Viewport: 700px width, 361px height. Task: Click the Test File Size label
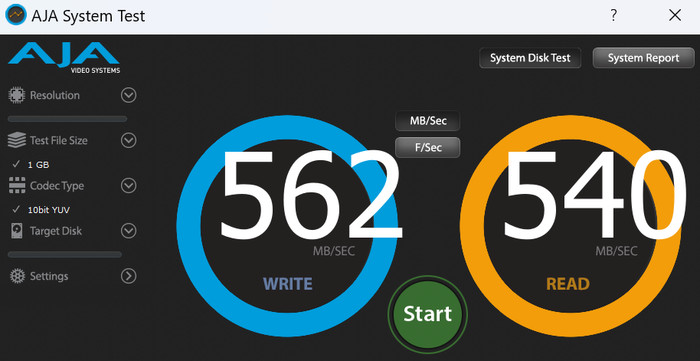point(58,141)
